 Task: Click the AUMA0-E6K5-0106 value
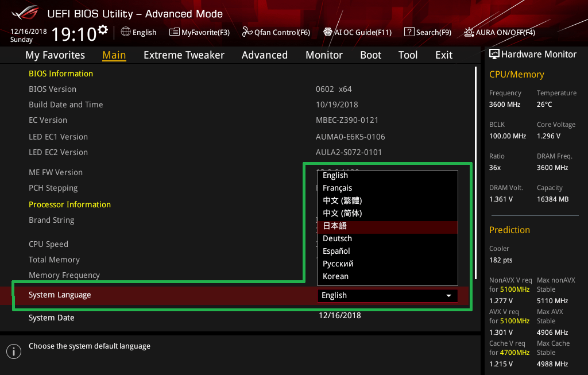click(350, 137)
